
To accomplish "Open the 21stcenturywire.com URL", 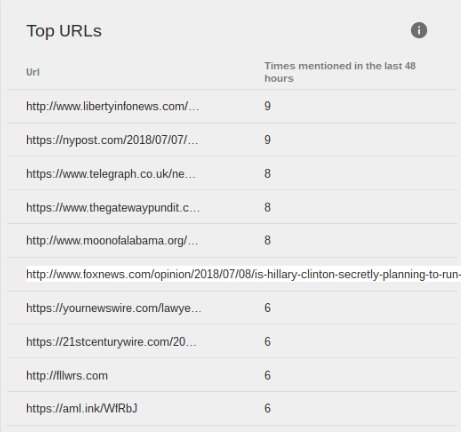I will click(111, 342).
